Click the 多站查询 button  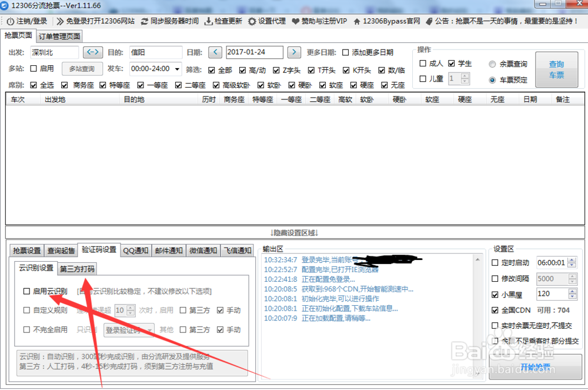[82, 69]
